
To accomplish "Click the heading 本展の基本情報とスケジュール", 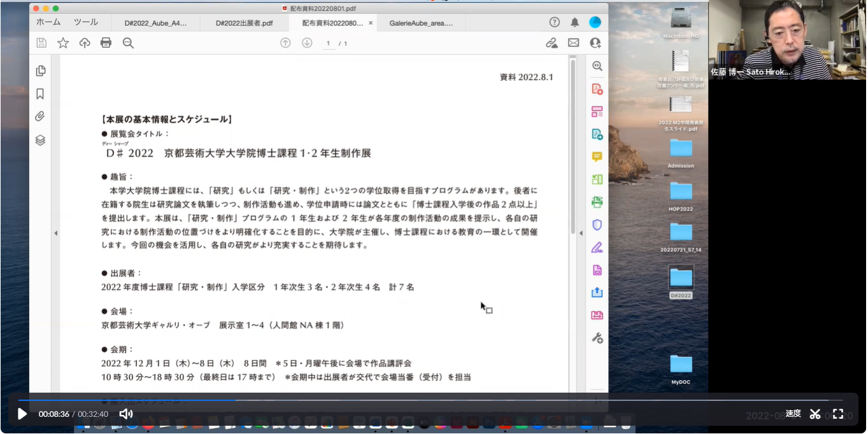I will pos(166,119).
